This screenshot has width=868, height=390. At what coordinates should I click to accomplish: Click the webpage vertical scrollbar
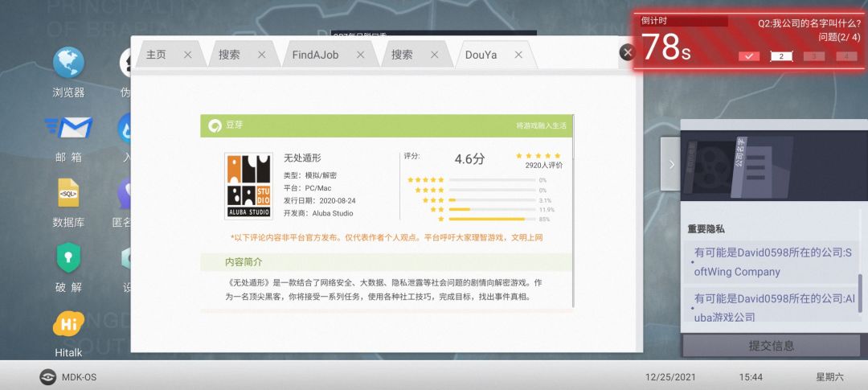[x=574, y=211]
